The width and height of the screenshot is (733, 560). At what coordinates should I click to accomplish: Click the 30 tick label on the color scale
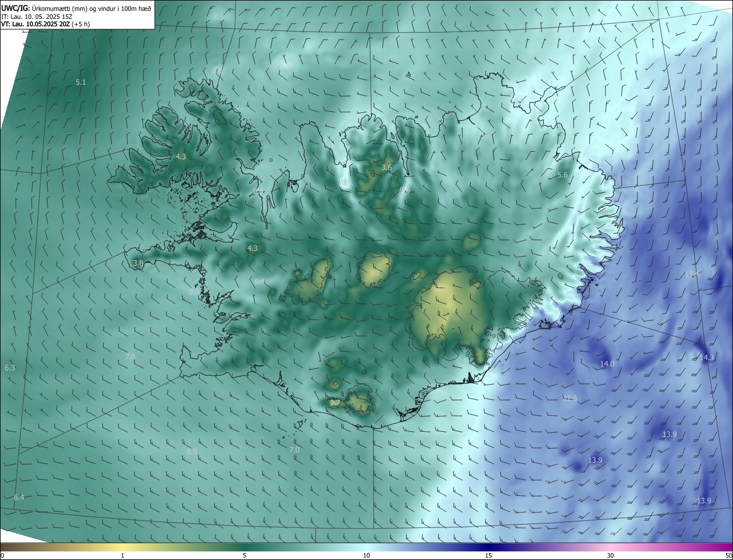[610, 555]
